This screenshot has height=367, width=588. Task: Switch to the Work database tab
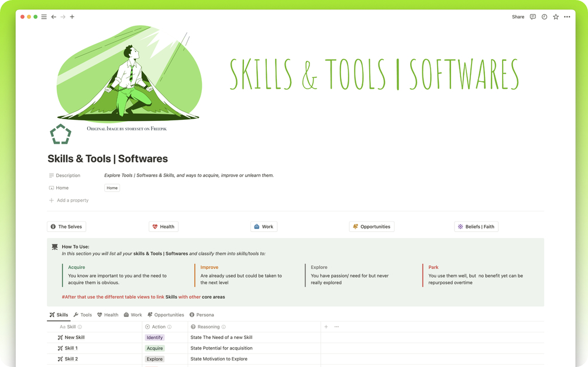pyautogui.click(x=133, y=315)
